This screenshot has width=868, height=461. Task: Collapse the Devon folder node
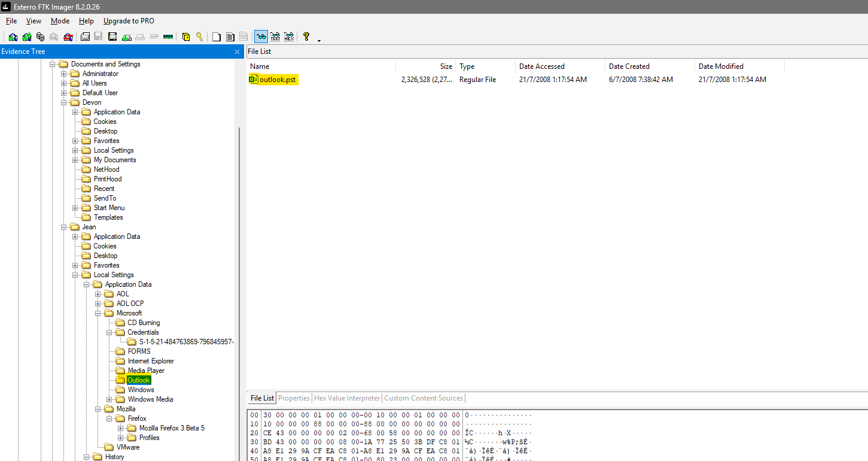pyautogui.click(x=64, y=102)
